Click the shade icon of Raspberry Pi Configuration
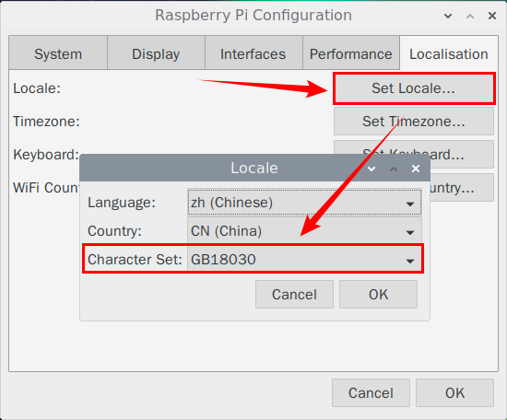507x420 pixels. [x=448, y=16]
